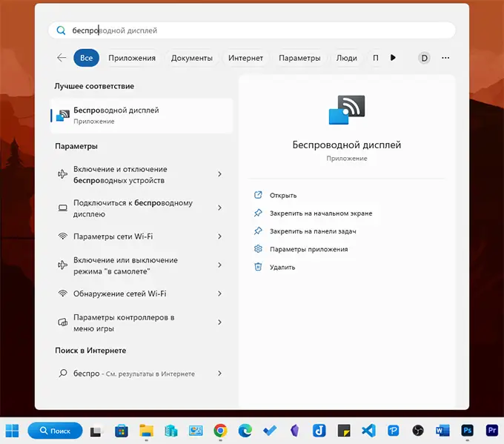Launch Microsoft Word from the taskbar
The image size is (504, 444).
coord(442,431)
